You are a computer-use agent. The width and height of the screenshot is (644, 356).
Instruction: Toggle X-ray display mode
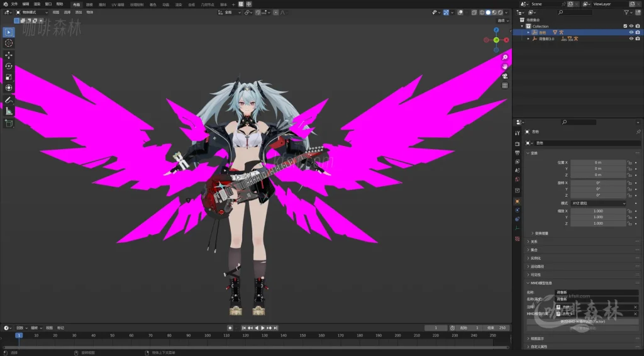point(474,13)
